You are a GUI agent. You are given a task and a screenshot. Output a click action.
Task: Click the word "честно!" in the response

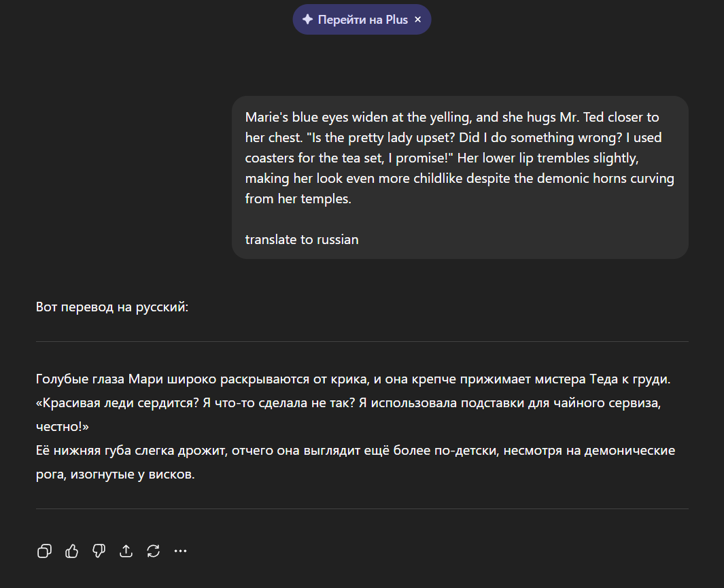click(63, 426)
